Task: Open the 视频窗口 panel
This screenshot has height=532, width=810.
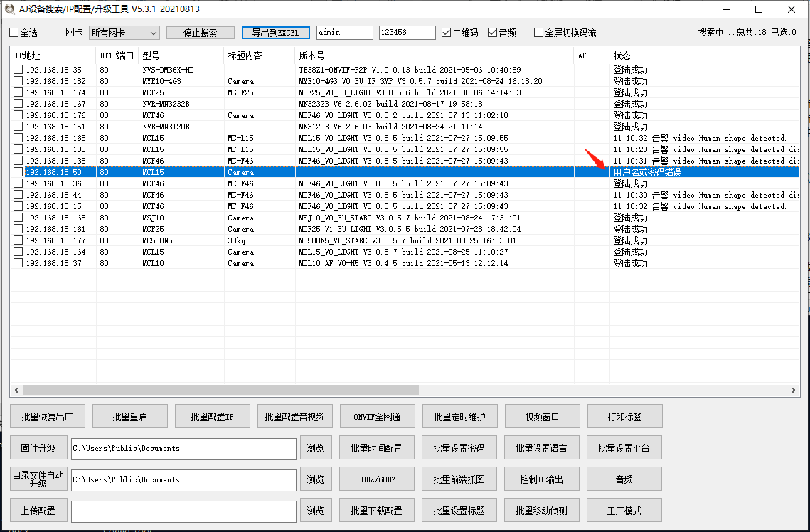Action: (541, 416)
